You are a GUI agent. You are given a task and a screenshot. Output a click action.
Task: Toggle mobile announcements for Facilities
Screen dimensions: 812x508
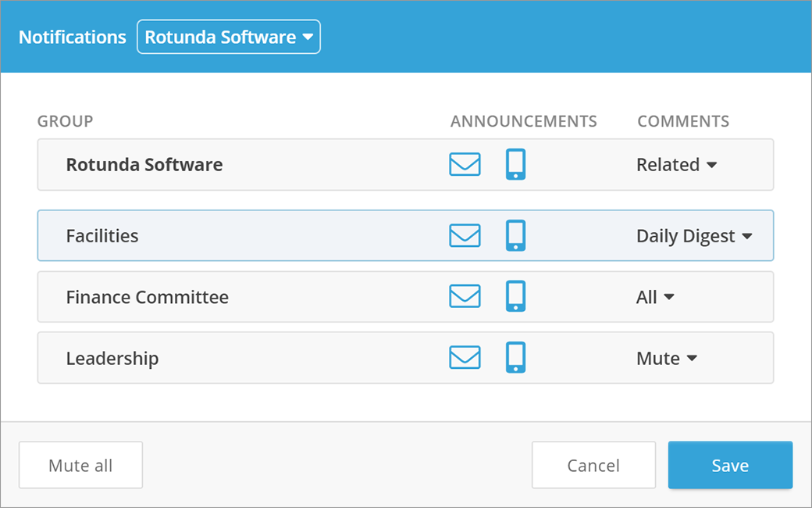pyautogui.click(x=515, y=235)
